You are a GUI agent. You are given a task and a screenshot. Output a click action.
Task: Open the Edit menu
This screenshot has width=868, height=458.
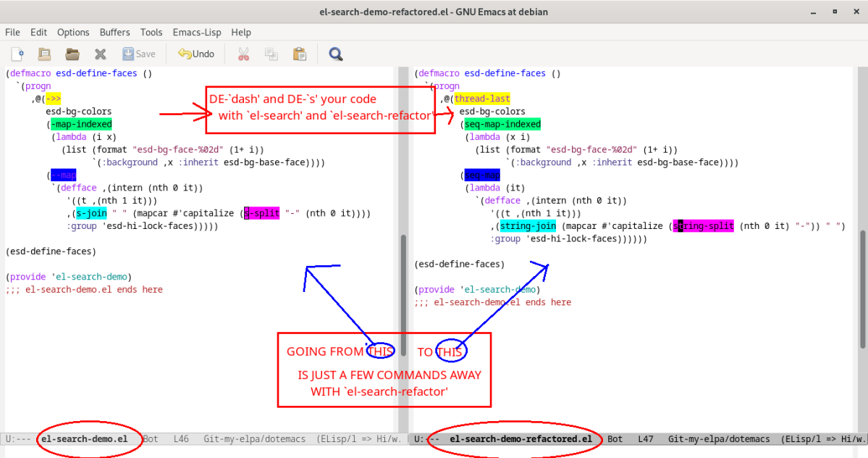coord(39,32)
